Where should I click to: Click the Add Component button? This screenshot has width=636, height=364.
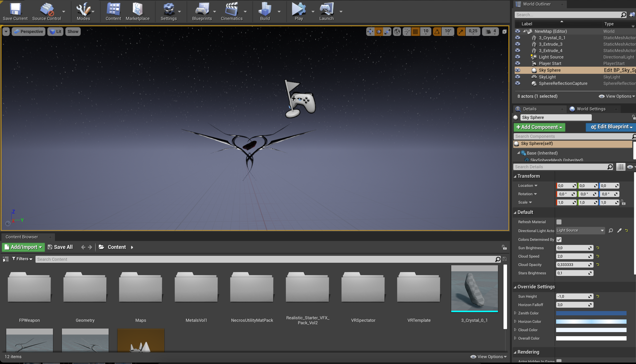[539, 127]
